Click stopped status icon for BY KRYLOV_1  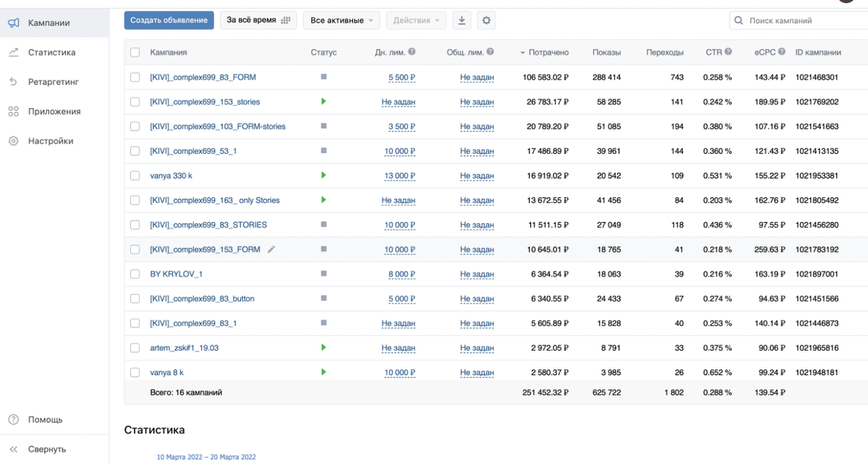tap(323, 273)
